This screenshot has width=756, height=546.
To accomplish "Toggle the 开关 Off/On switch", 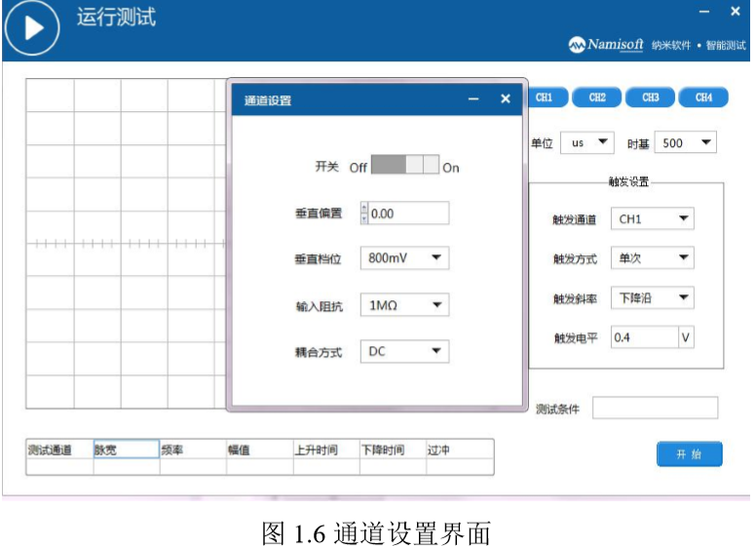I will (405, 166).
